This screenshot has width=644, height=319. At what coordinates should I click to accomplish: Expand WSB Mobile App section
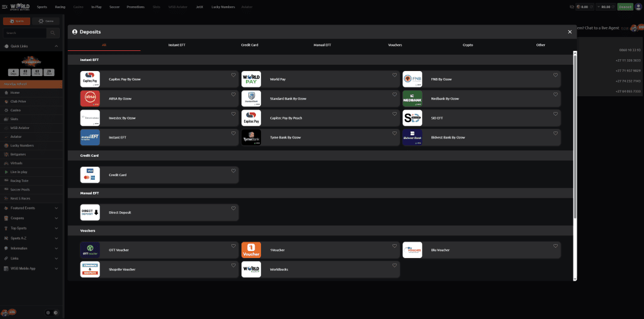(56, 269)
